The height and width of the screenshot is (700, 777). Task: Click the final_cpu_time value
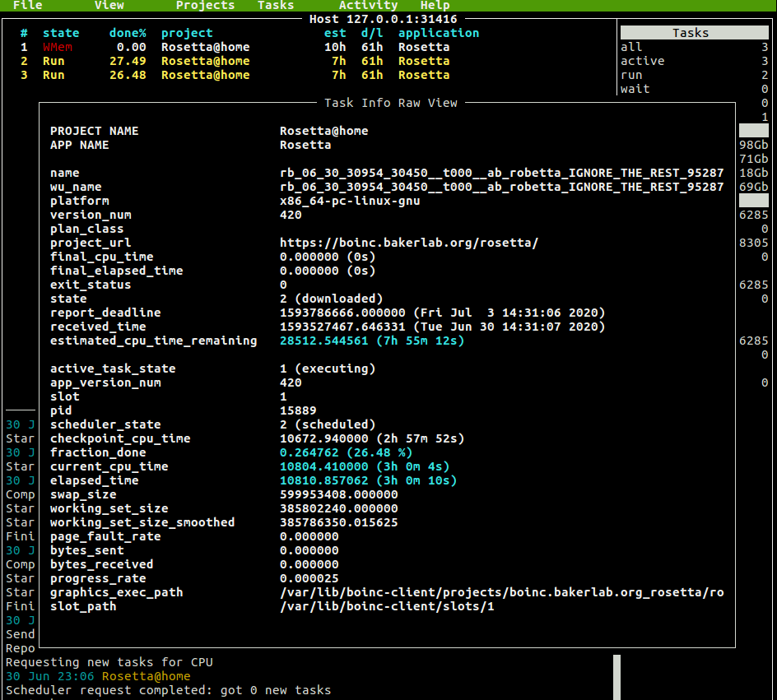328,257
